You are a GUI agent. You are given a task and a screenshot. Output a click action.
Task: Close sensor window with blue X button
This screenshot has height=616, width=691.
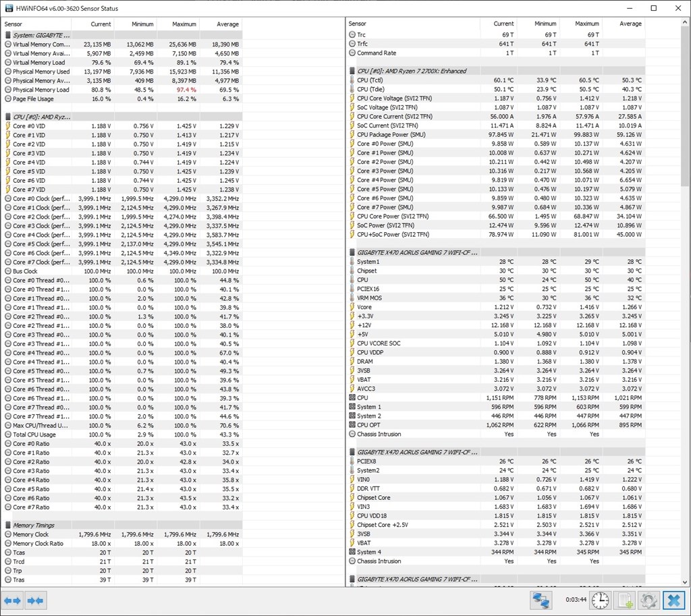pyautogui.click(x=673, y=600)
